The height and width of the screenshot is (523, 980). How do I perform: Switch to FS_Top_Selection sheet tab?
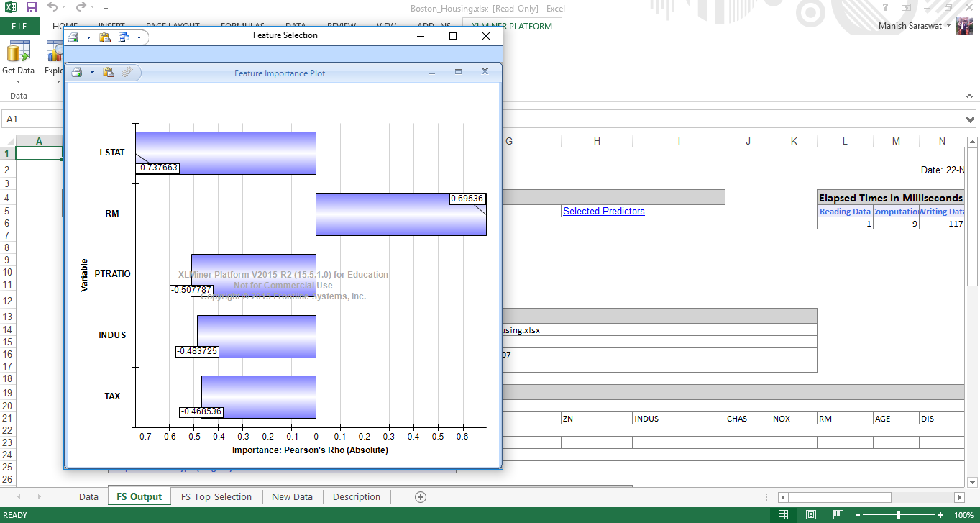pyautogui.click(x=216, y=497)
